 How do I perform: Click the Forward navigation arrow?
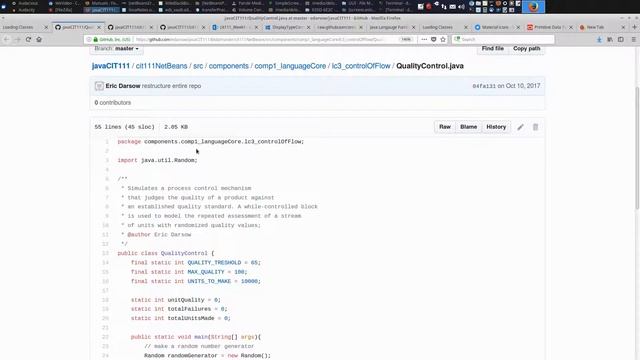[17, 39]
